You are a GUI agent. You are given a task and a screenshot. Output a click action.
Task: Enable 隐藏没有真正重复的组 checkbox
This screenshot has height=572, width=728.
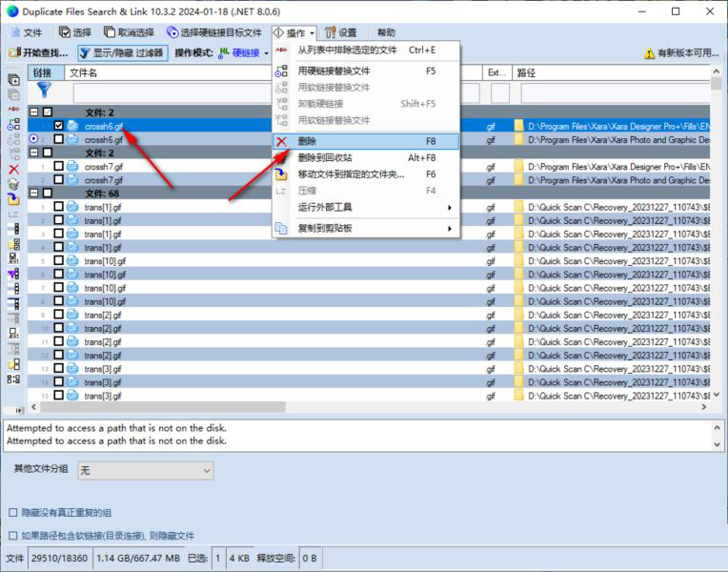(13, 513)
